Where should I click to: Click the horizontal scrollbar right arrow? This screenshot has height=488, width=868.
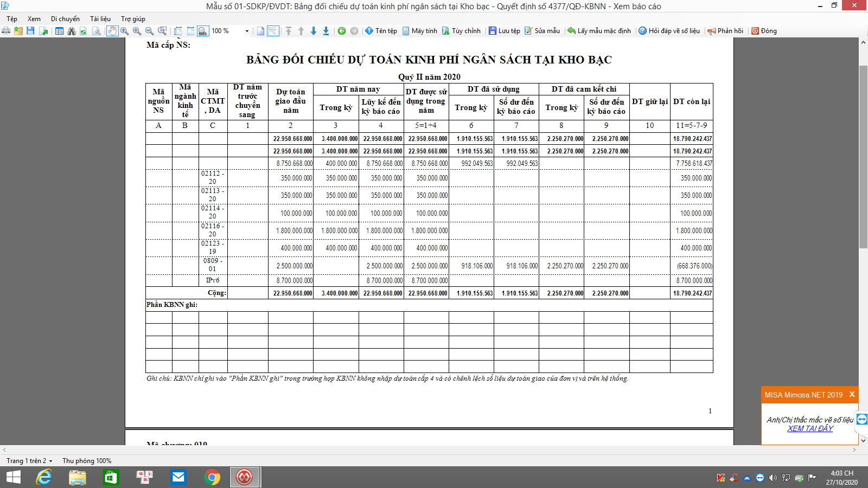[x=854, y=450]
